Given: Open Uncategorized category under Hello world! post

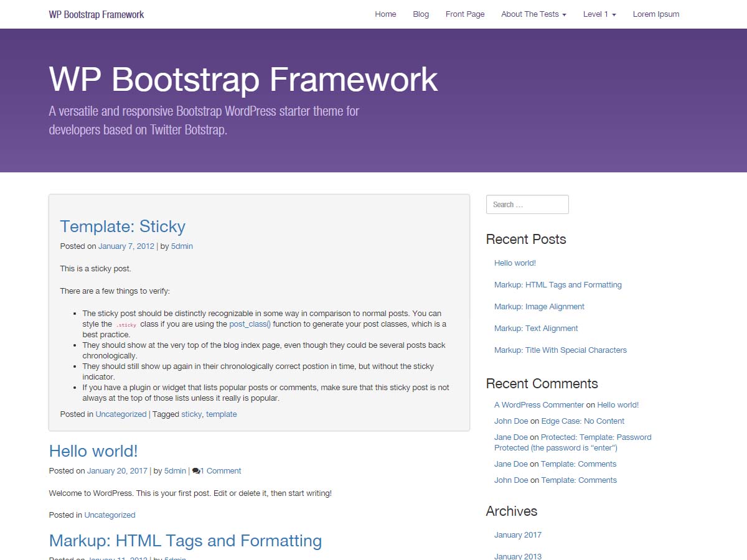Looking at the screenshot, I should (110, 515).
